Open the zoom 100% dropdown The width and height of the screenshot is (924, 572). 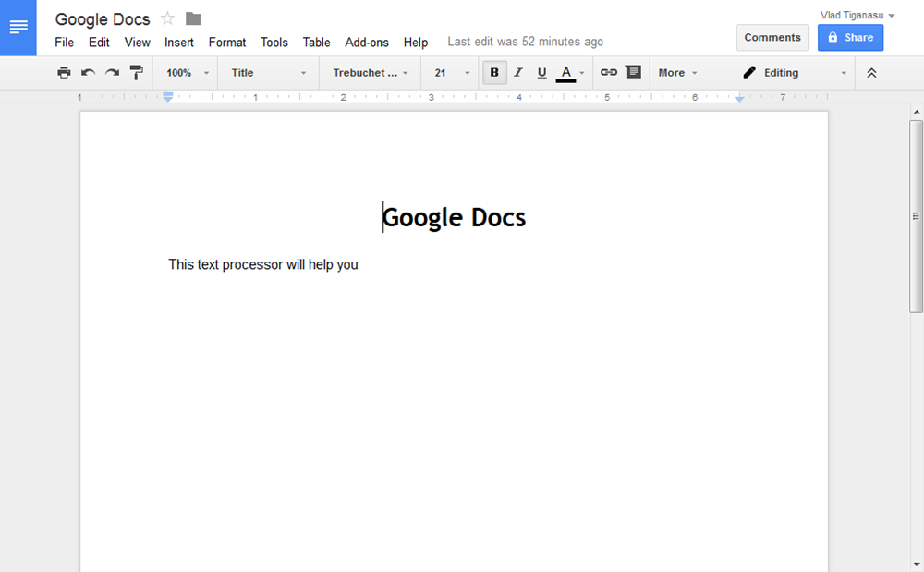[x=188, y=73]
